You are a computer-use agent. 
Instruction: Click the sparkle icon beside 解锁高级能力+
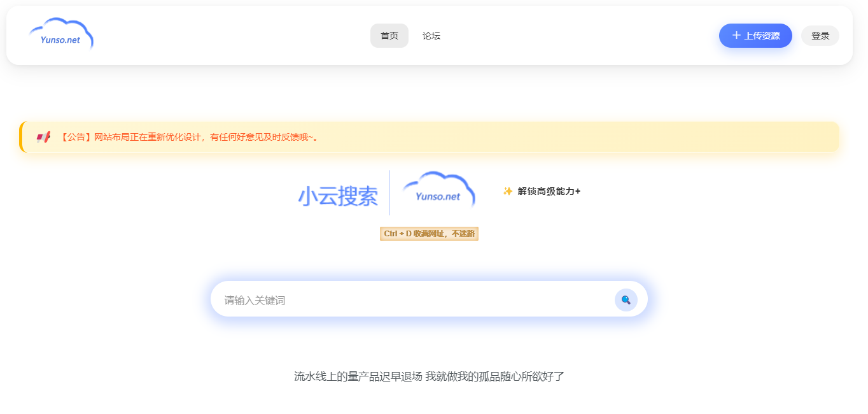[507, 191]
